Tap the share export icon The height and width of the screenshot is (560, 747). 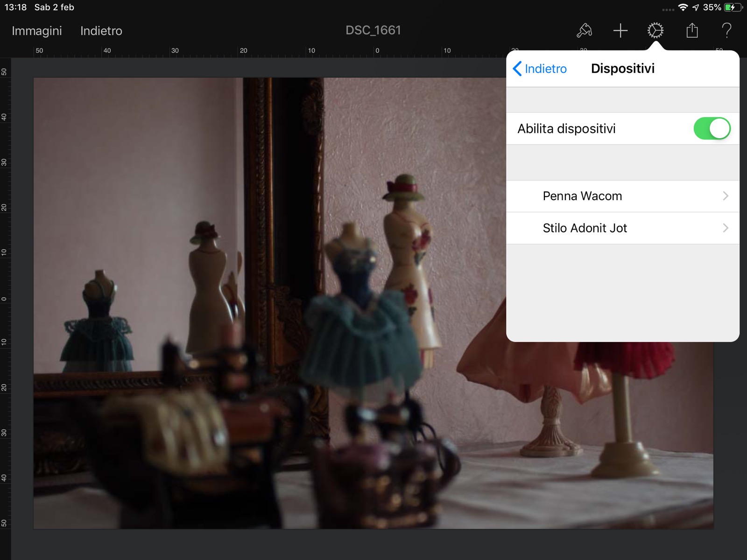click(x=692, y=31)
